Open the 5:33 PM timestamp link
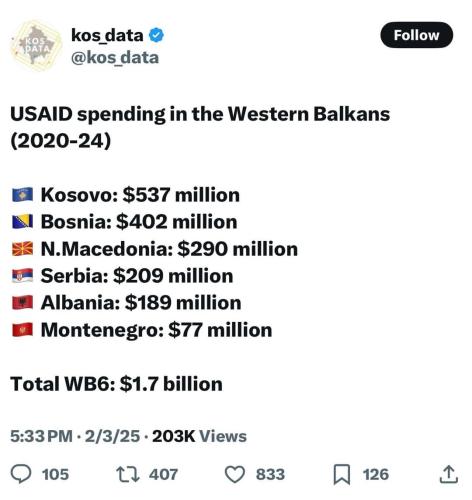 coord(41,436)
